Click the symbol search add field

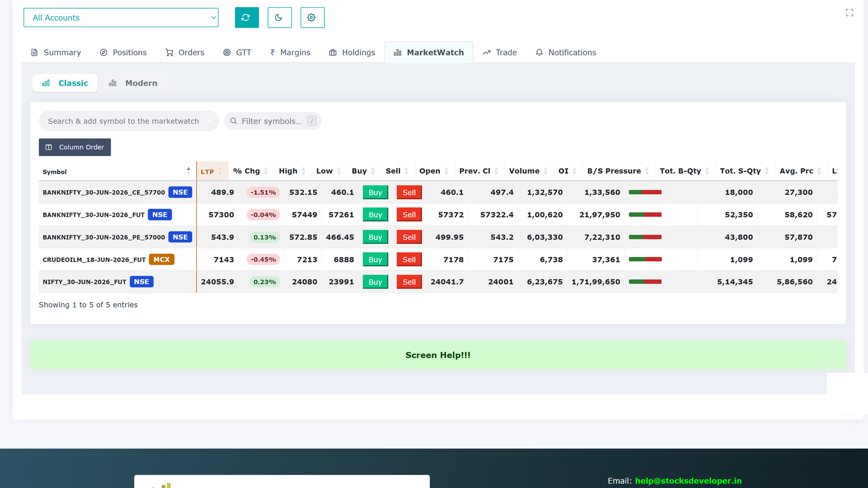[129, 121]
